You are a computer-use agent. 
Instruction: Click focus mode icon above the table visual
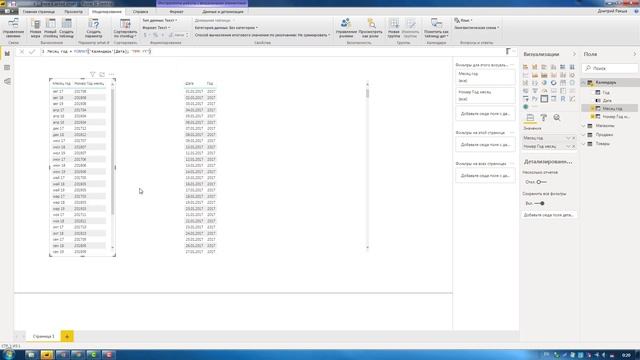coord(102,74)
